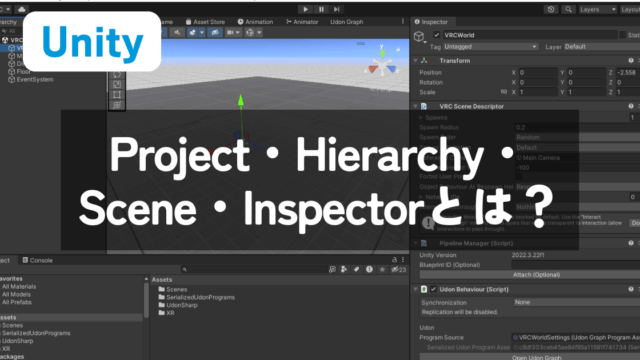Viewport: 640px width, 360px height.
Task: Select the Inspector tab
Action: tap(431, 22)
